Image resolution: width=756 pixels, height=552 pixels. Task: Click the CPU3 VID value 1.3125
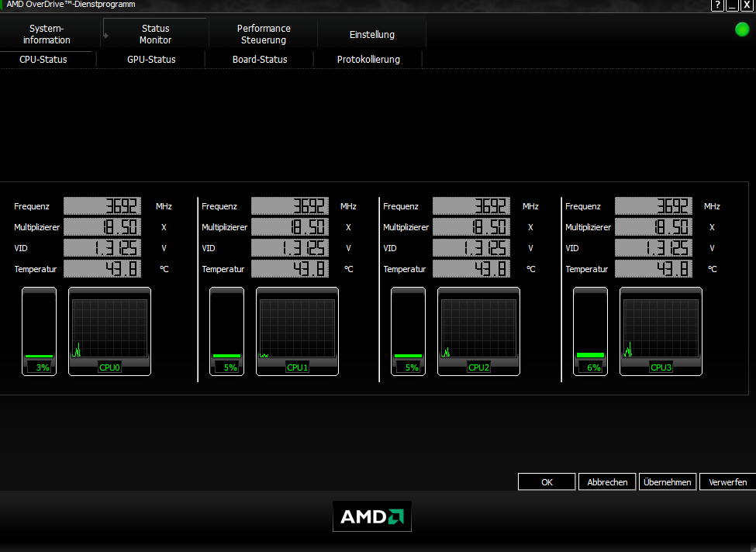[x=654, y=248]
